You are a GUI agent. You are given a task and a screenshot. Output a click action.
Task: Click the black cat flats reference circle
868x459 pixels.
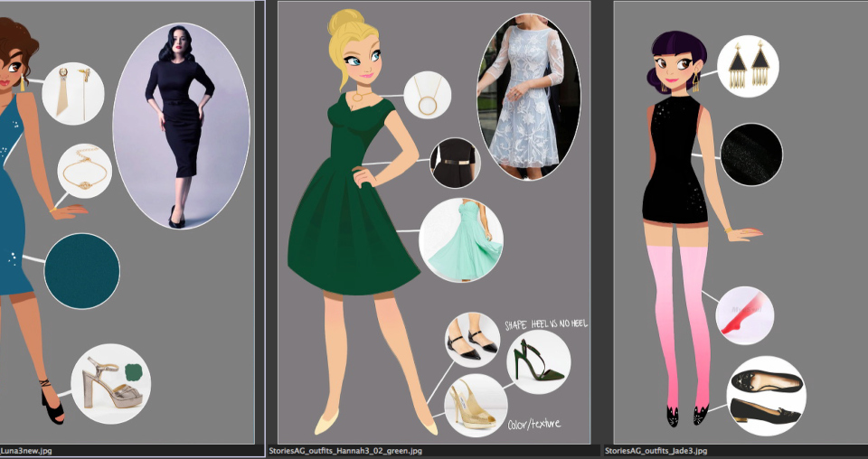point(766,396)
